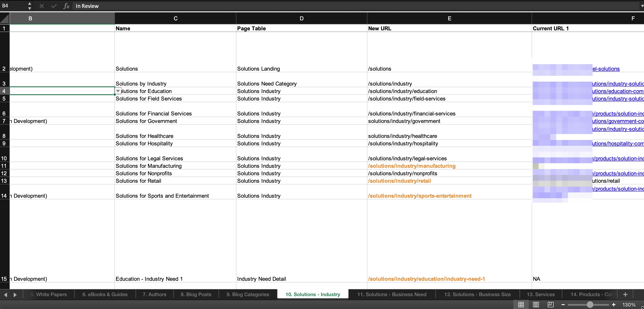
Task: Open the utions/education-com link in row 4
Action: click(x=618, y=91)
